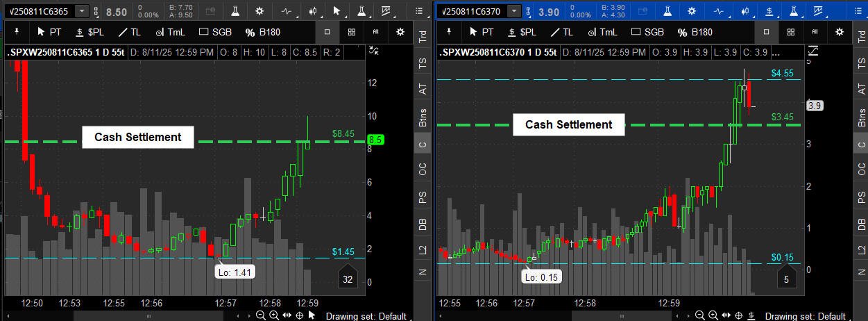Viewport: 868px width, 321px height.
Task: Click the $8.45 Cash Settlement price line label
Action: click(343, 133)
